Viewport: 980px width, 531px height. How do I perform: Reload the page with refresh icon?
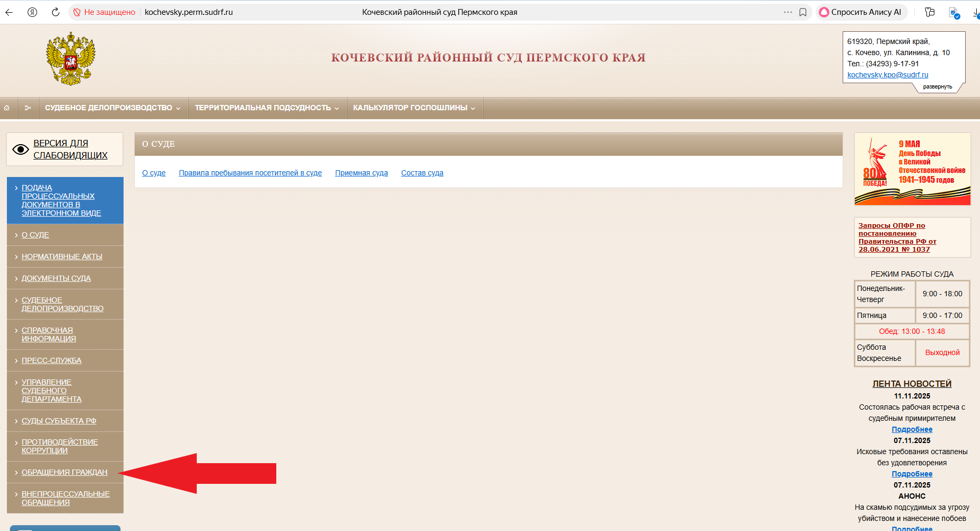(x=56, y=12)
